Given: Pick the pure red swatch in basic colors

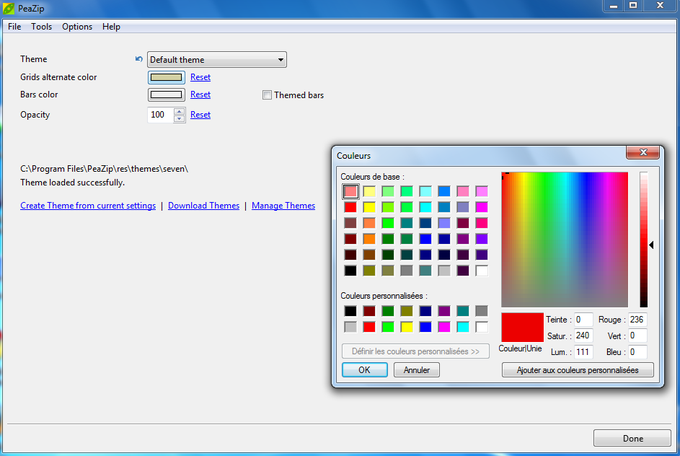Looking at the screenshot, I should pos(350,207).
